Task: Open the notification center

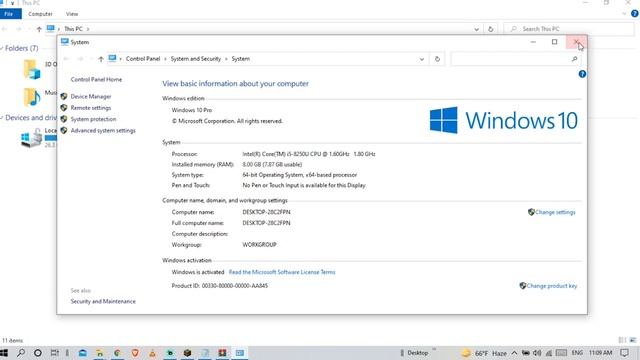Action: 624,353
